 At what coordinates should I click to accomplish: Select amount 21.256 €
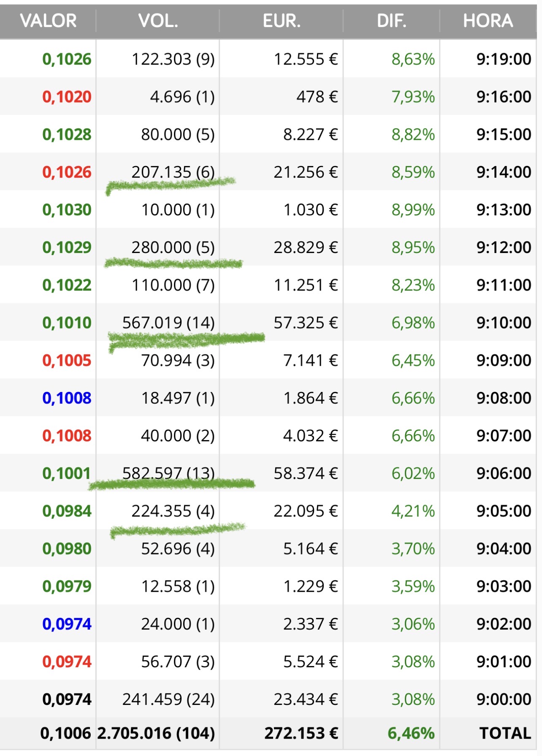(x=306, y=172)
